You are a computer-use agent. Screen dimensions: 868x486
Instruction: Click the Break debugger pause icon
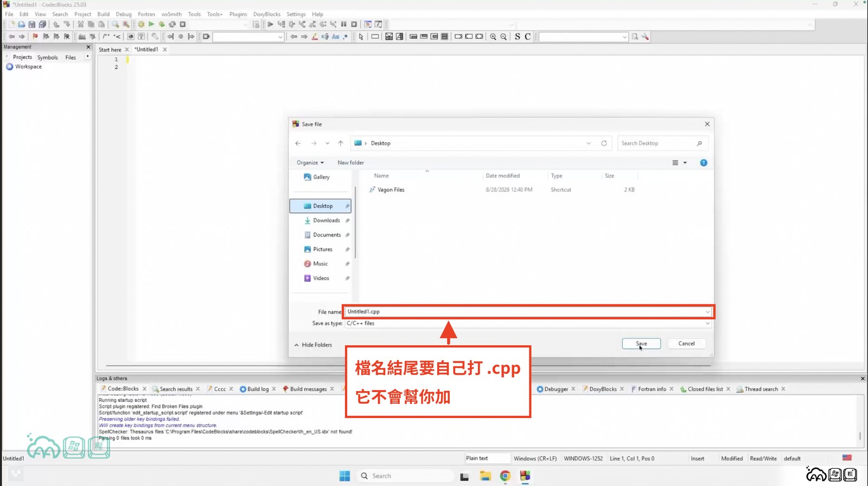pyautogui.click(x=343, y=24)
